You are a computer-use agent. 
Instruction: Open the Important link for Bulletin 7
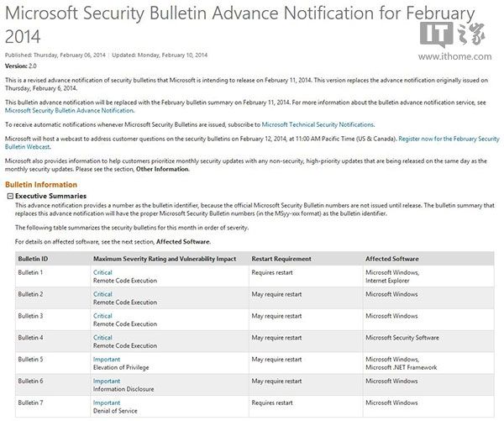pos(107,403)
